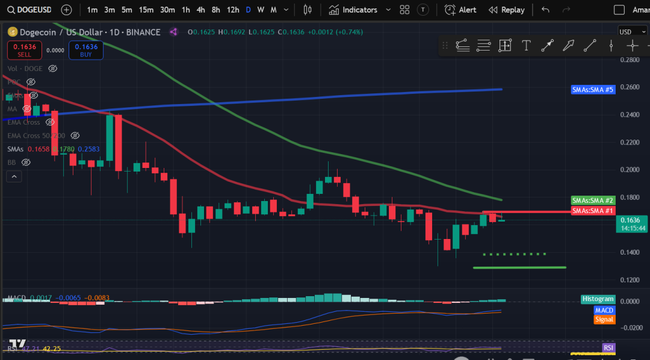Select the 1h timeframe

pos(186,10)
